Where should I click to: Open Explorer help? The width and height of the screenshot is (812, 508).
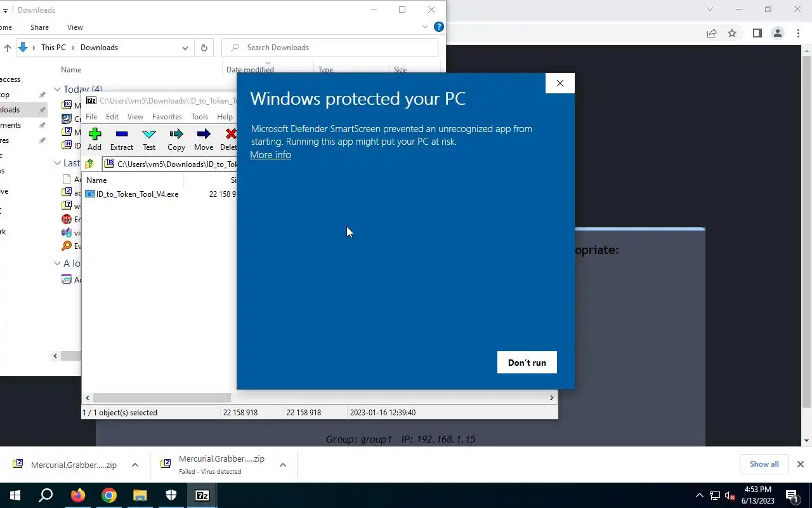(x=438, y=27)
